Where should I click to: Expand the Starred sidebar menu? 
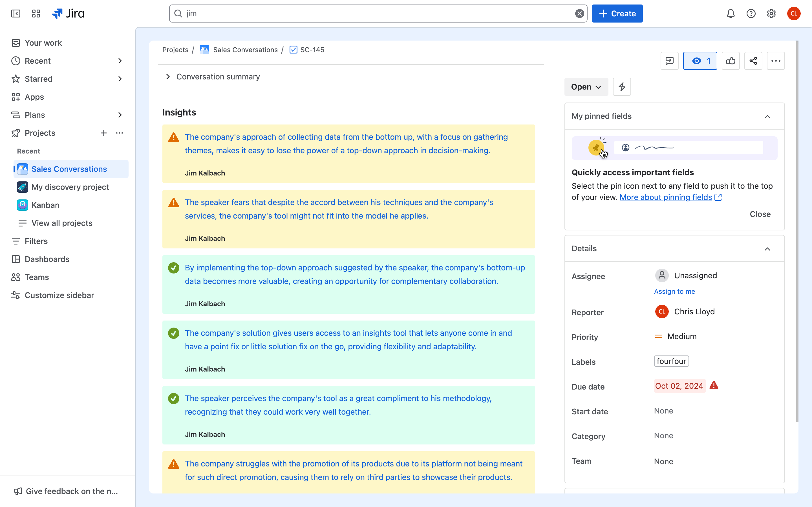120,79
